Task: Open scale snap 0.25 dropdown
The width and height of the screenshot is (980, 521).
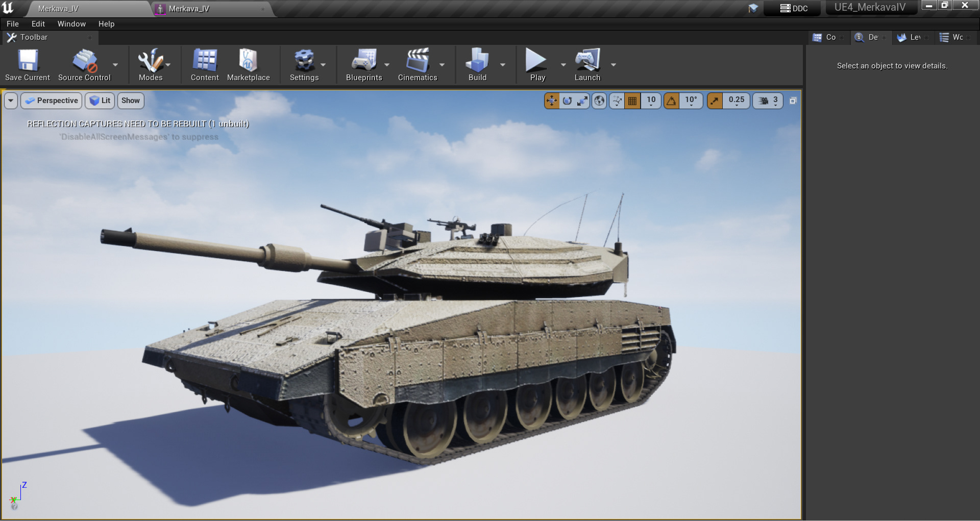Action: click(737, 101)
